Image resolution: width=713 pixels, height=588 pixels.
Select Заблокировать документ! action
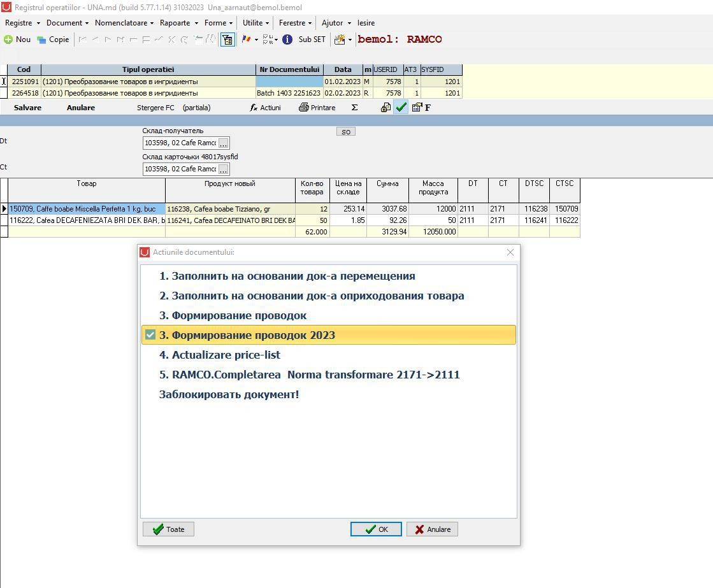pos(329,395)
